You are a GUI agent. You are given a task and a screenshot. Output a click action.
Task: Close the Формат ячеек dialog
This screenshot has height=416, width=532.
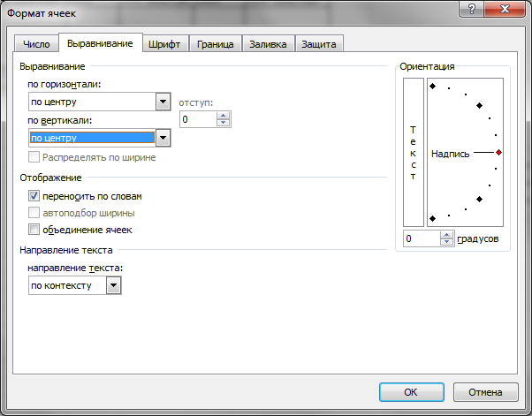tap(505, 9)
